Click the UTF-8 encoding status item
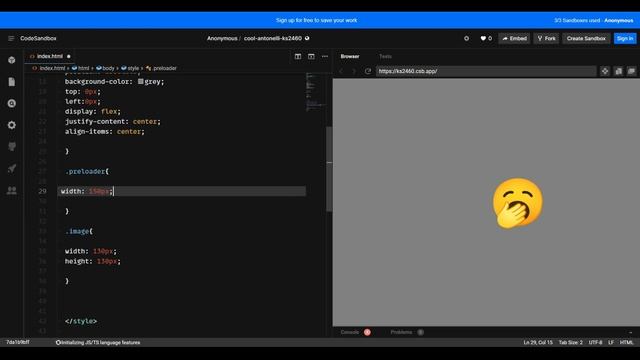 point(596,342)
